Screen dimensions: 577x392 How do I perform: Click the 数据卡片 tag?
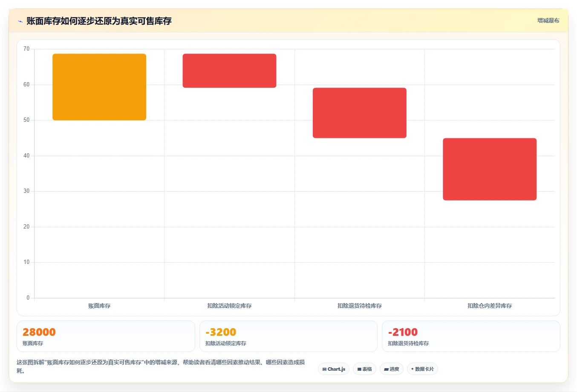click(422, 369)
